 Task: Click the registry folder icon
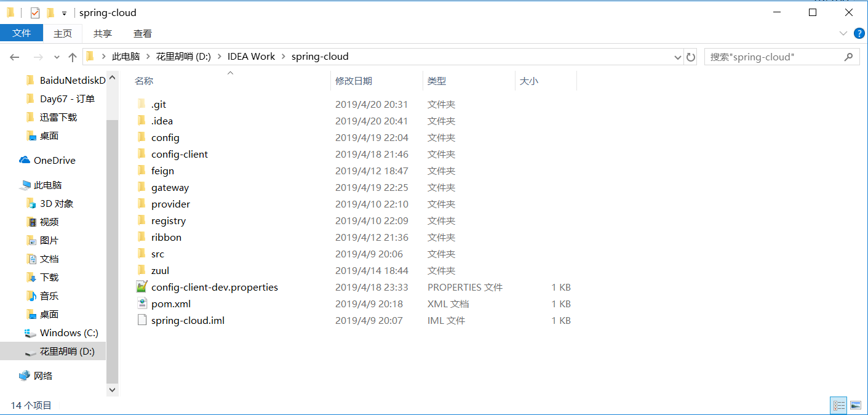(x=141, y=221)
